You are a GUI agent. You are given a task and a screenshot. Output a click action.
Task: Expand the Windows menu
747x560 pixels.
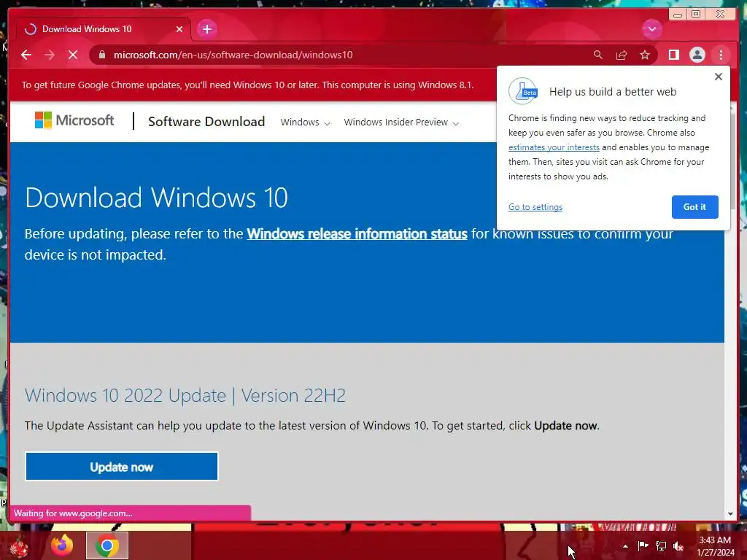coord(305,122)
